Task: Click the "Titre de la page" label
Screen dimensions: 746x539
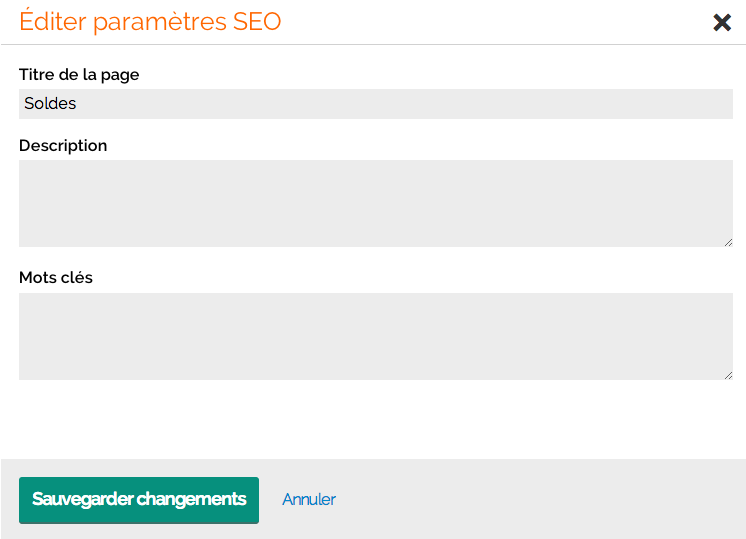Action: point(79,74)
